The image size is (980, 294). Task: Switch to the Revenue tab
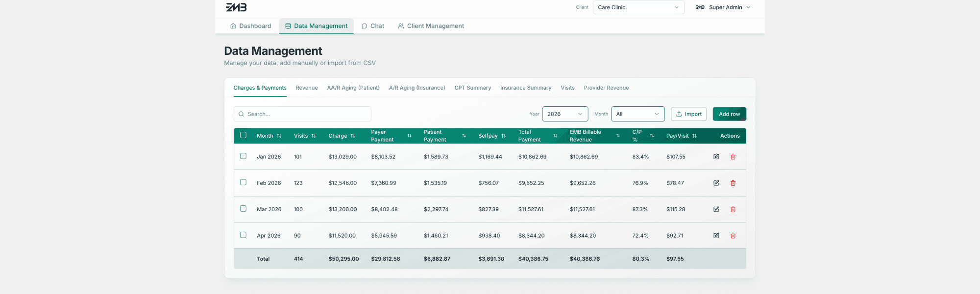click(307, 88)
